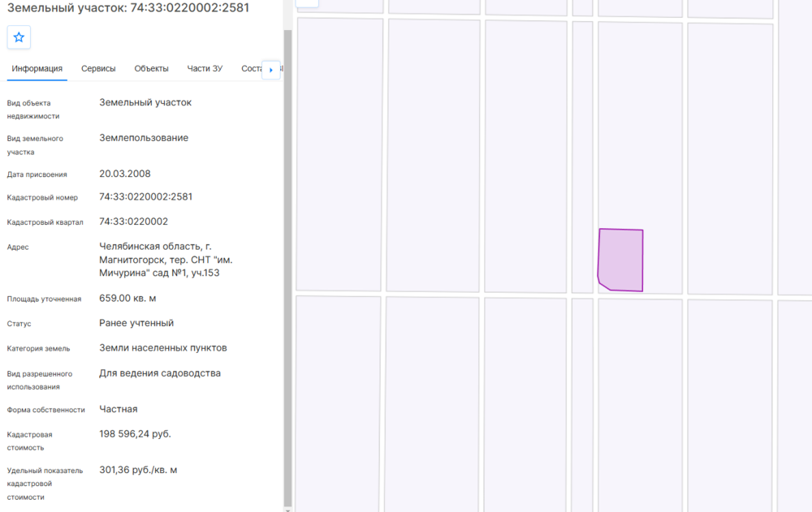Click cadastral number value 74:33:0220002:2581
Screen dimensions: 812x512
coord(145,197)
